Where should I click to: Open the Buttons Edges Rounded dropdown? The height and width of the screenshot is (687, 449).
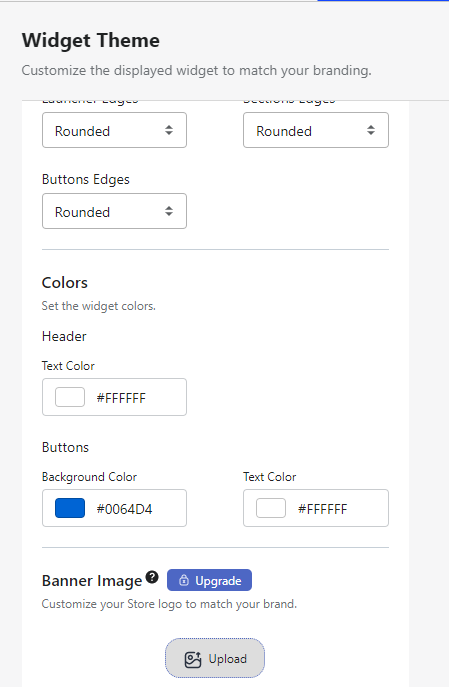[114, 211]
